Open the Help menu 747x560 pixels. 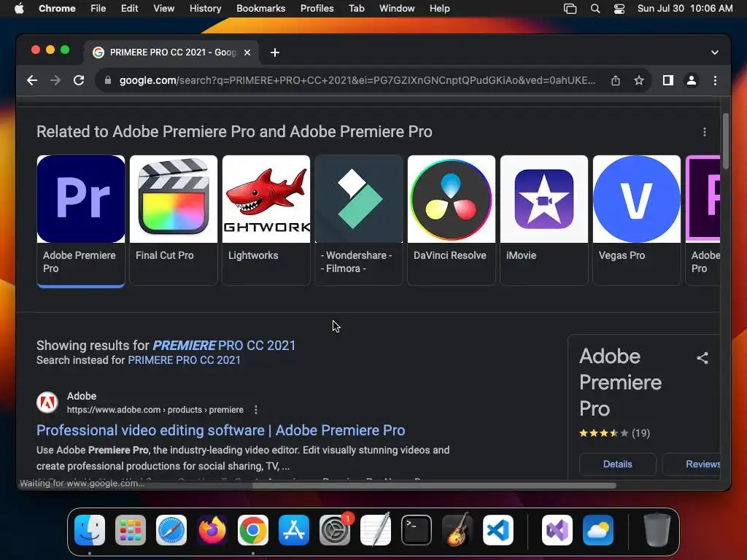point(439,9)
